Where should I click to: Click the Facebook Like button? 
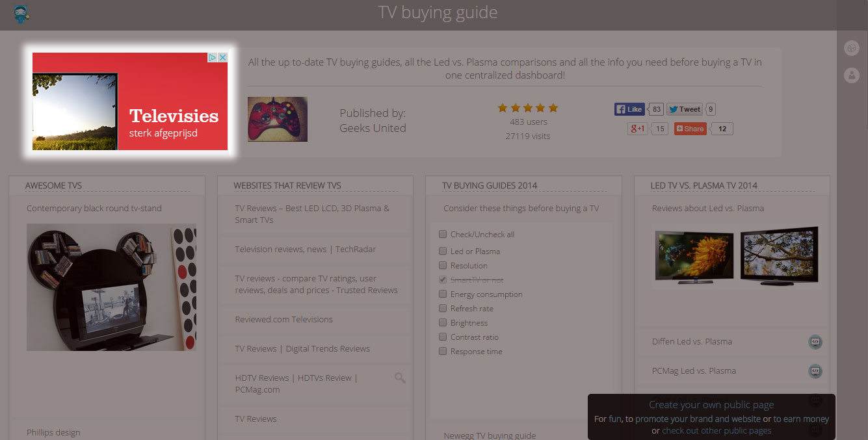click(x=629, y=109)
